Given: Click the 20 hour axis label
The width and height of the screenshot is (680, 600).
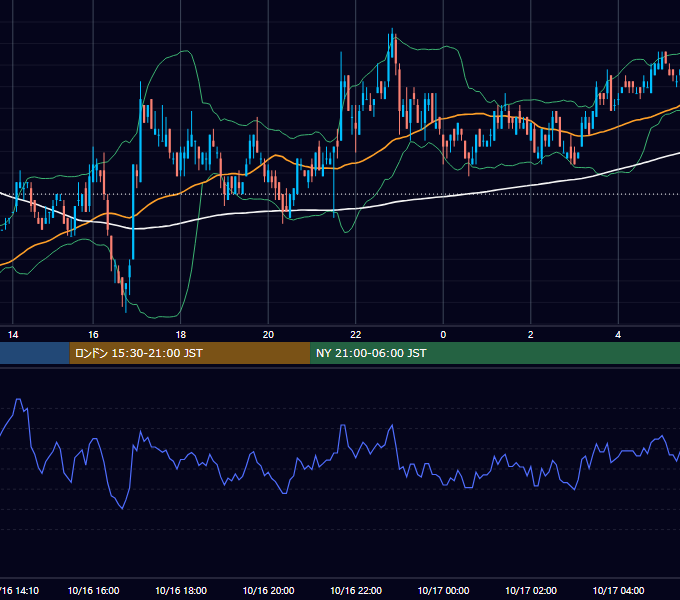Looking at the screenshot, I should 268,335.
